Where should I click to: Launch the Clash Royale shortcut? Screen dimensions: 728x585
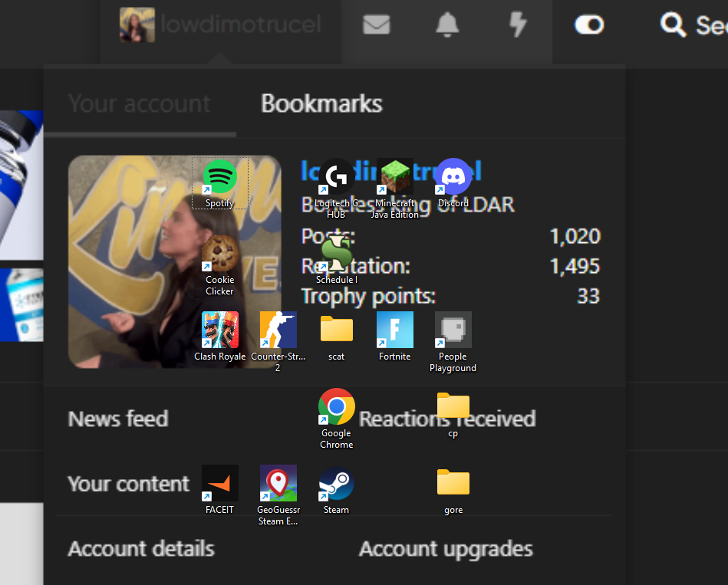click(x=219, y=337)
